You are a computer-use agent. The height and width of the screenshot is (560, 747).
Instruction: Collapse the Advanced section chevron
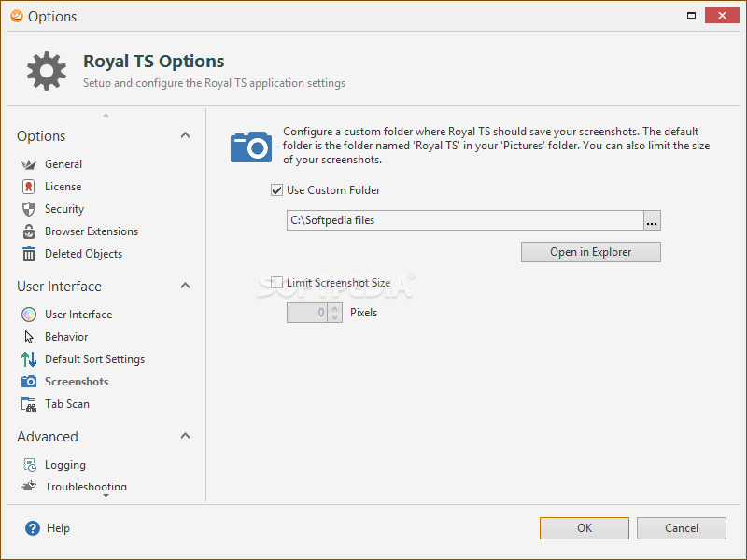[x=185, y=436]
